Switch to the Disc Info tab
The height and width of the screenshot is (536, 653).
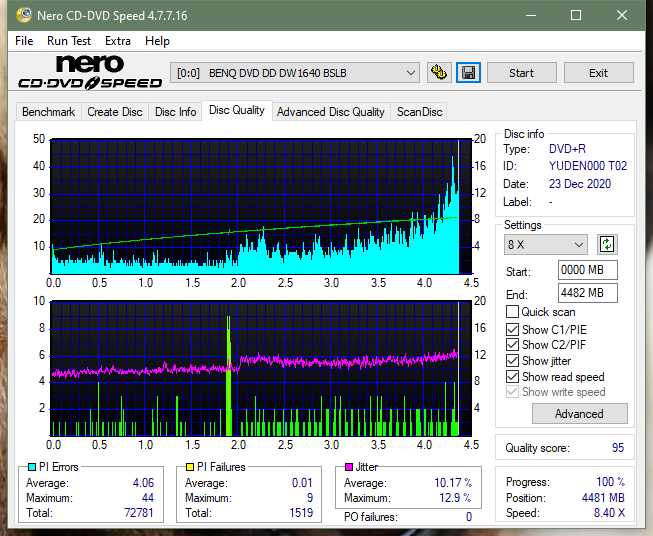pyautogui.click(x=175, y=112)
